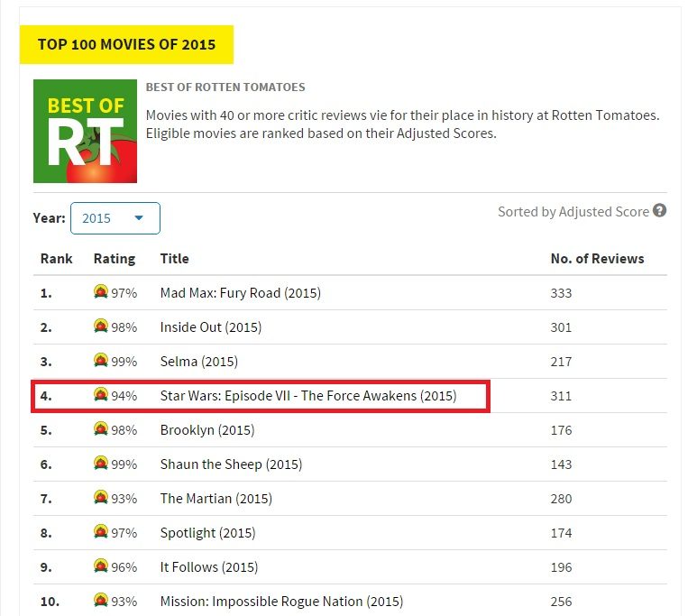Click the Top 100 Movies of 2015 heading
The height and width of the screenshot is (616, 697).
click(126, 44)
